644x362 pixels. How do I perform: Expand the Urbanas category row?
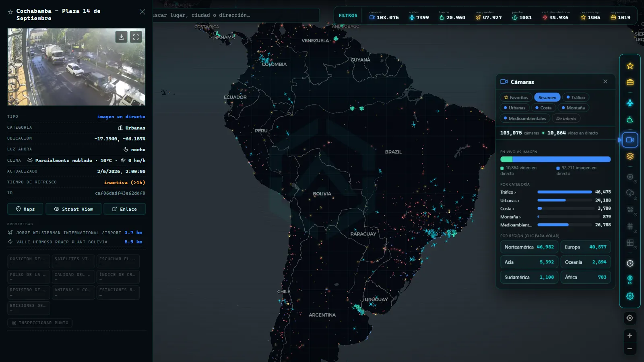point(555,200)
